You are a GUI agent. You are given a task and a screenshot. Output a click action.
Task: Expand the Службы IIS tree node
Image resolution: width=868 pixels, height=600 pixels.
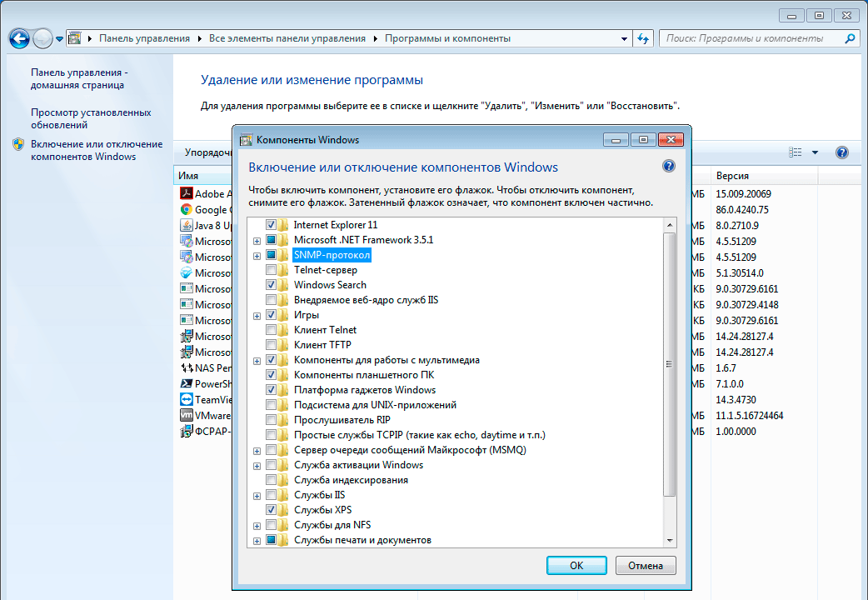click(257, 495)
